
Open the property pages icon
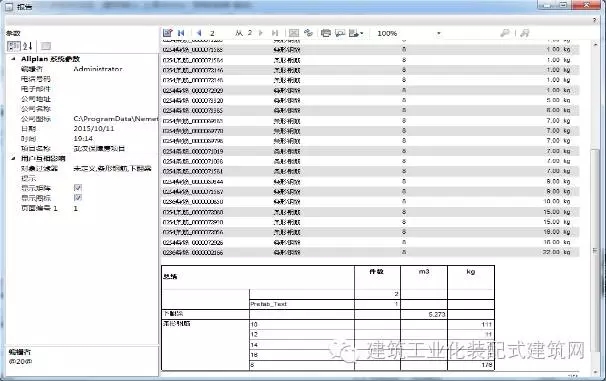point(46,46)
